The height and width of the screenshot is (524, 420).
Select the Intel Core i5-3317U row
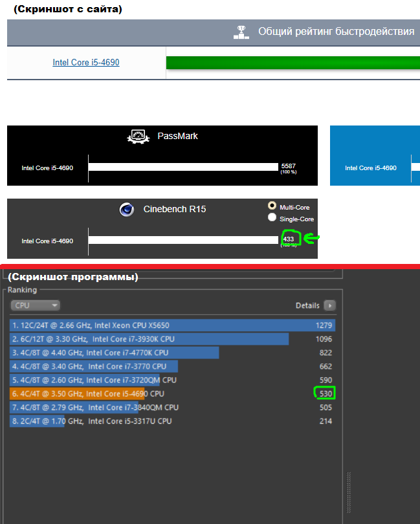point(173,421)
